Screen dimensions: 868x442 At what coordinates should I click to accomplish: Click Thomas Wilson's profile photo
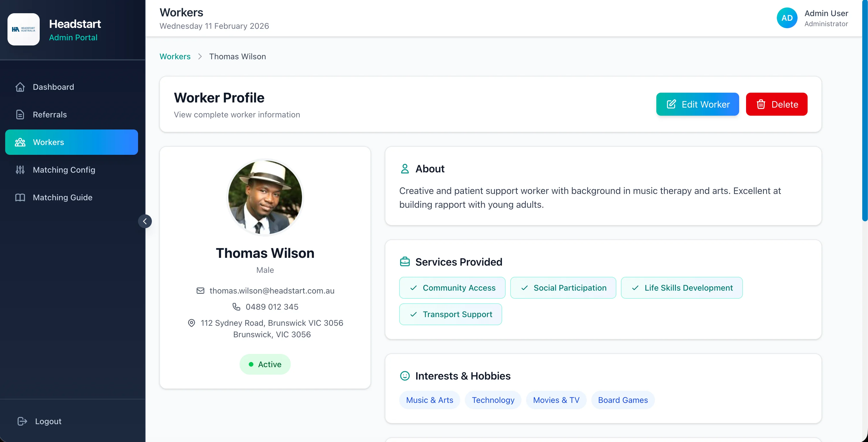(265, 197)
